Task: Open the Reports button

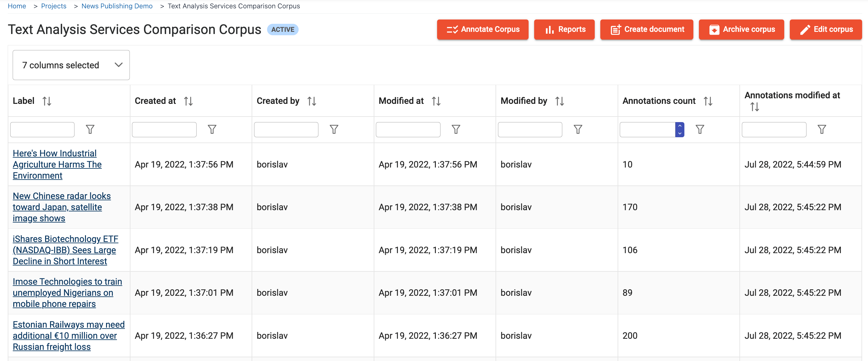Action: click(564, 30)
